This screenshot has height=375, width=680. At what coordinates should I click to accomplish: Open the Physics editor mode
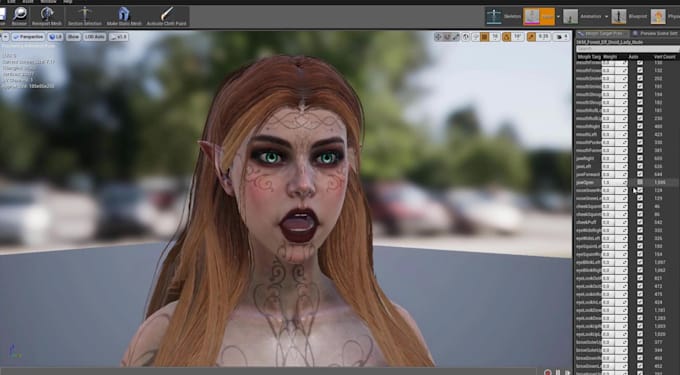pos(666,16)
